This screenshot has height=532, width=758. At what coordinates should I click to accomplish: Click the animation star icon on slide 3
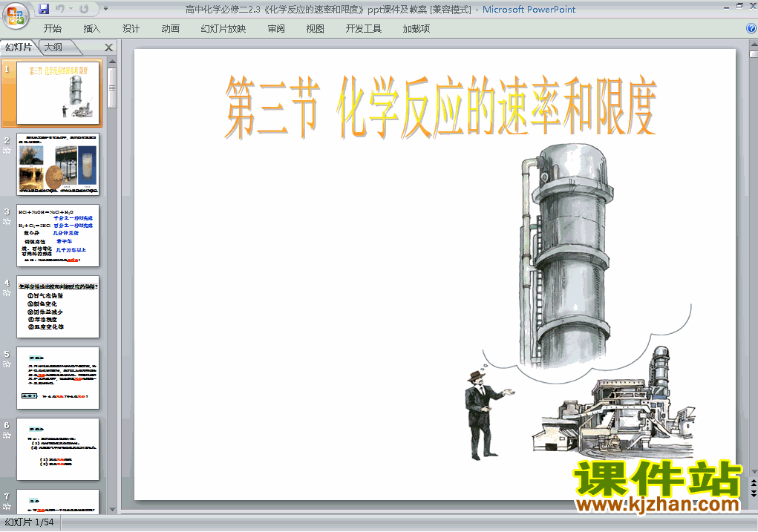(7, 222)
